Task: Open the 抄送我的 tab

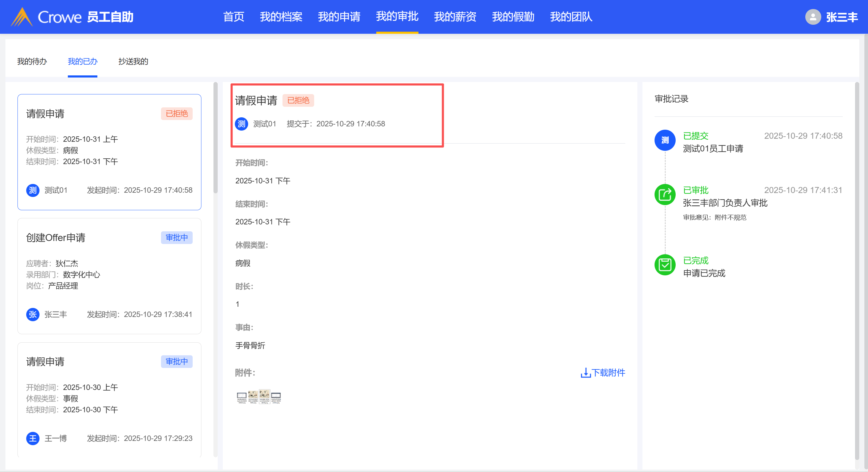Action: (133, 61)
